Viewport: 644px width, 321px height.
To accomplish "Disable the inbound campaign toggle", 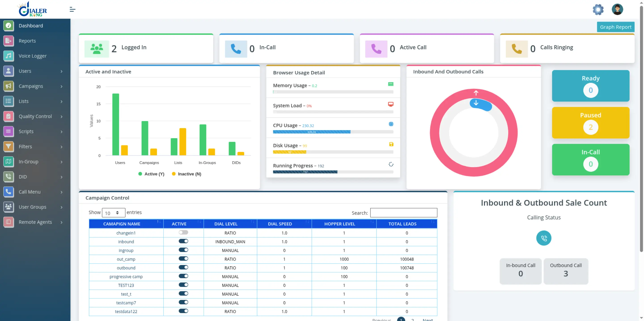I will pyautogui.click(x=183, y=241).
